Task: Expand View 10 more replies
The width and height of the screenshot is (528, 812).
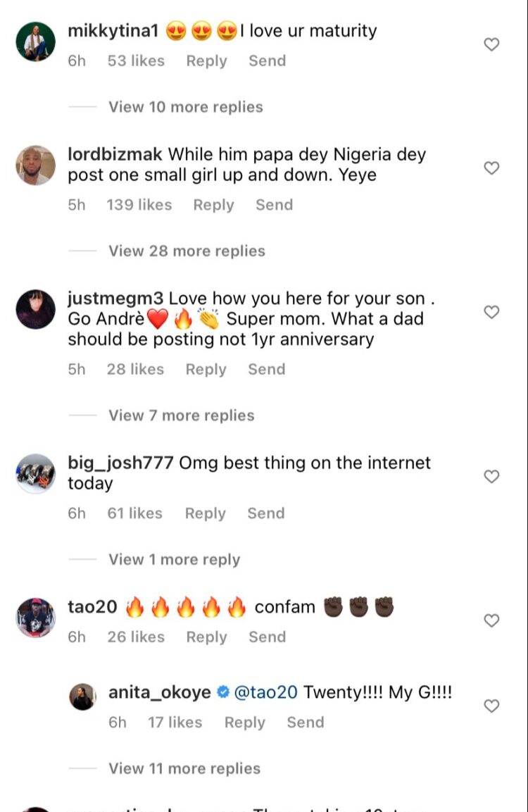Action: pos(185,107)
